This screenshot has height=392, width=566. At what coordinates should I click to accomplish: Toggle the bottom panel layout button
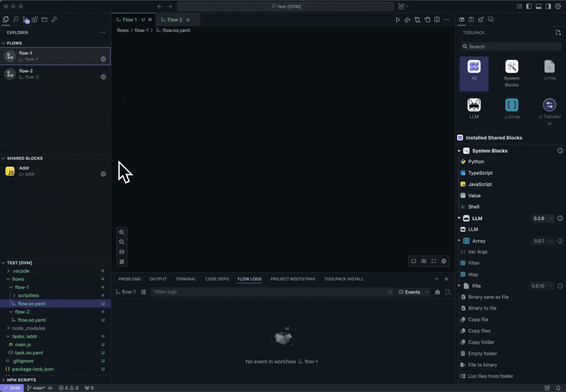click(538, 6)
